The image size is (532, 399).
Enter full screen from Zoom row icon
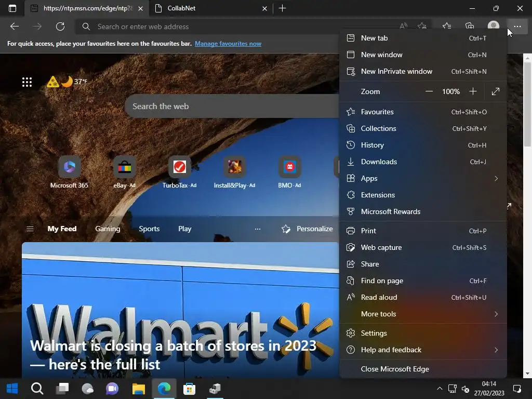pos(495,91)
